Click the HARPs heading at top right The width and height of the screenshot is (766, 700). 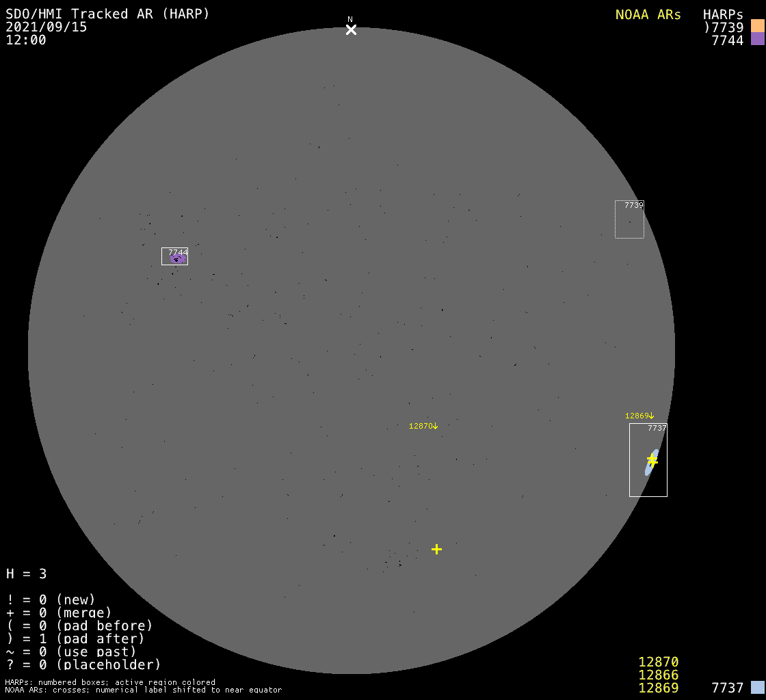(x=723, y=14)
